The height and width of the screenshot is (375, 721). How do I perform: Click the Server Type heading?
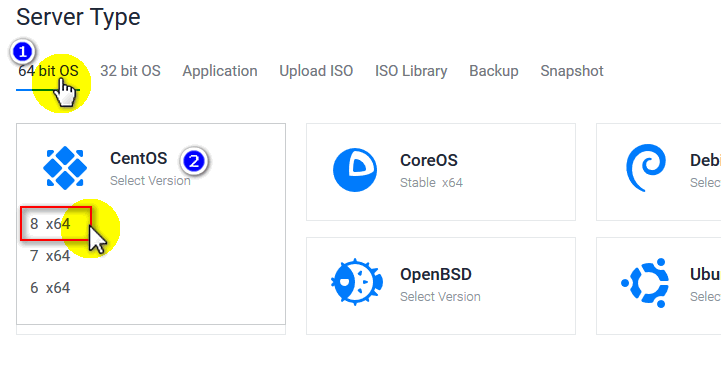[78, 17]
